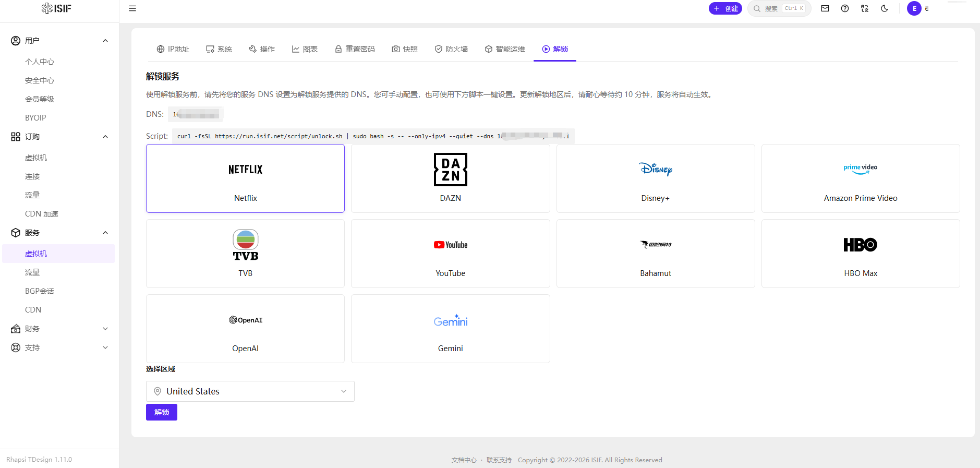Switch to the IP地址 tab
The height and width of the screenshot is (468, 980).
click(x=173, y=49)
